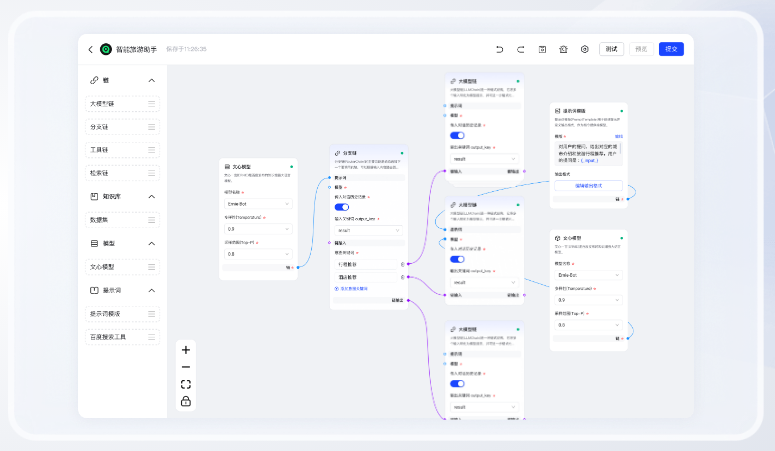Collapse the 链 section in the sidebar
This screenshot has height=451, width=775.
pos(152,80)
